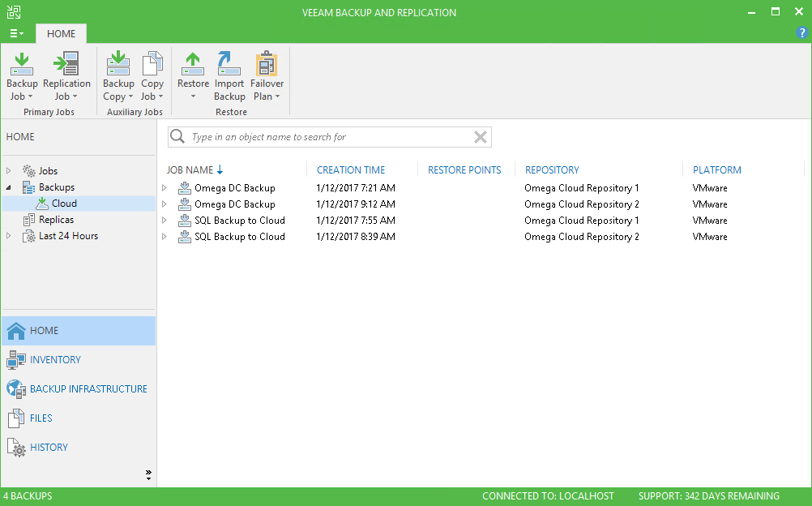Expand the Last 24 Hours tree node
The image size is (812, 506).
[9, 236]
